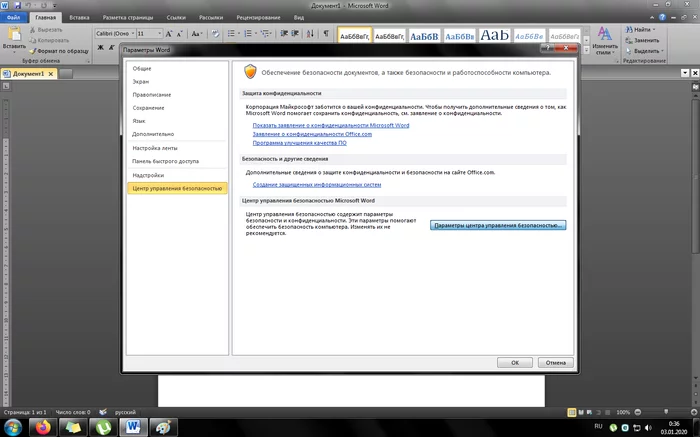Image resolution: width=700 pixels, height=437 pixels.
Task: Expand the styles gallery more arrow
Action: coord(587,50)
